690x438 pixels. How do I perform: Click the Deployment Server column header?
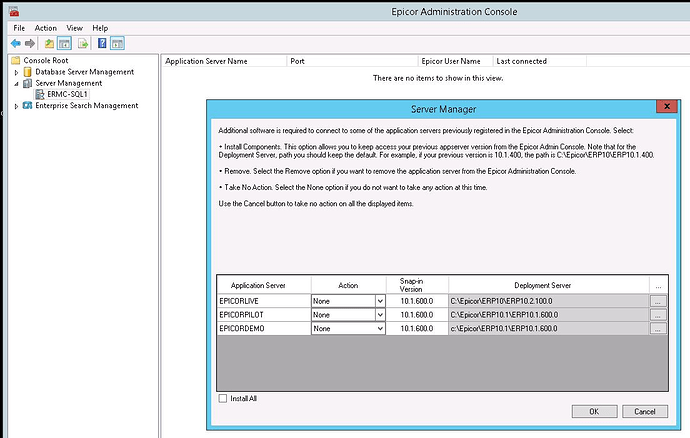point(549,285)
